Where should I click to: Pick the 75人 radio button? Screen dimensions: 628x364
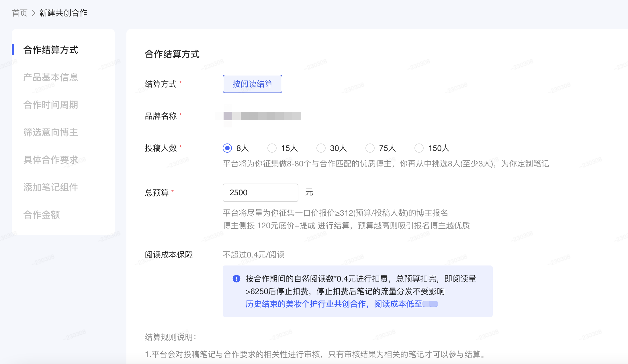point(370,148)
